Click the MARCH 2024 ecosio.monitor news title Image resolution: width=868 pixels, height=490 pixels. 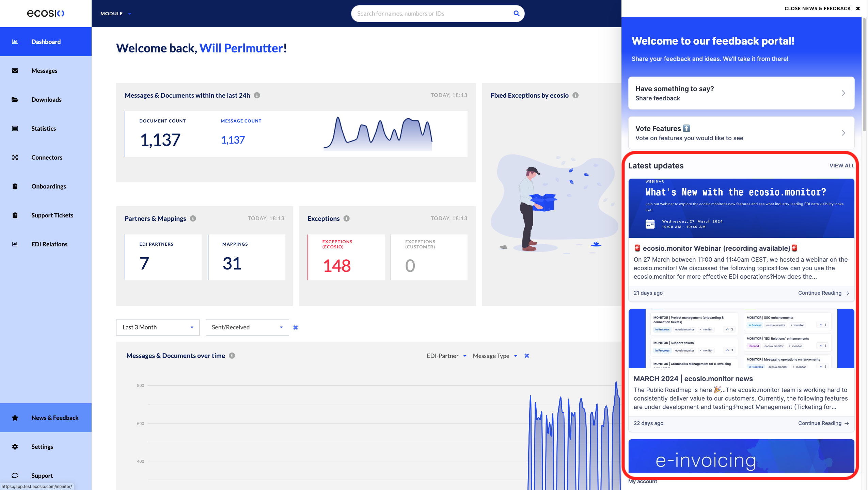693,379
